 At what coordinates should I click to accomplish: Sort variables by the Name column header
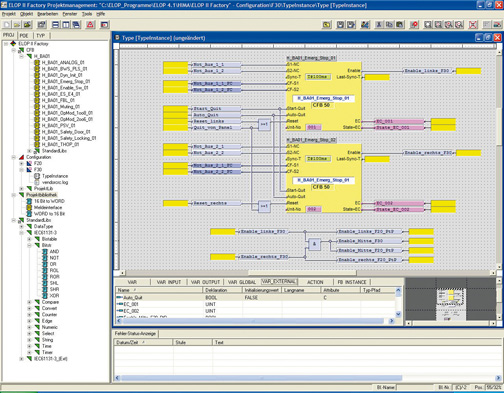(x=159, y=290)
